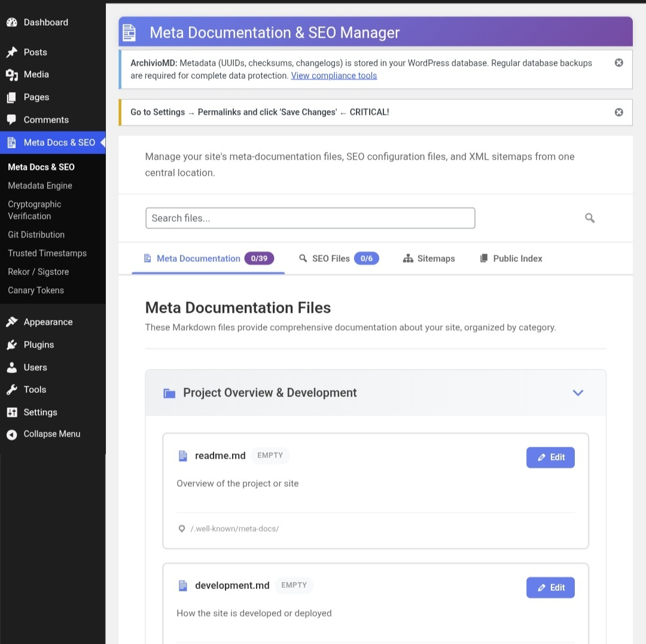Screen dimensions: 646x644
Task: Click the search magnifying glass icon
Action: pyautogui.click(x=590, y=218)
